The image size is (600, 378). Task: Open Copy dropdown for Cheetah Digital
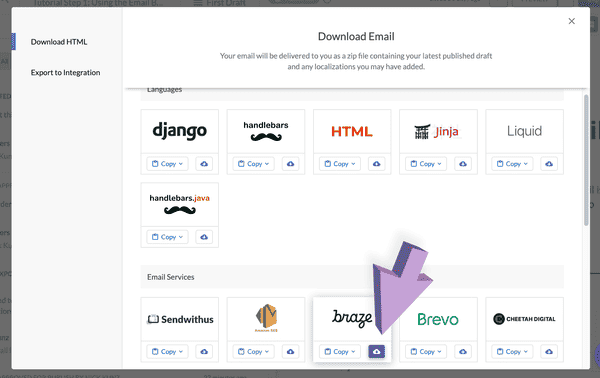click(512, 351)
